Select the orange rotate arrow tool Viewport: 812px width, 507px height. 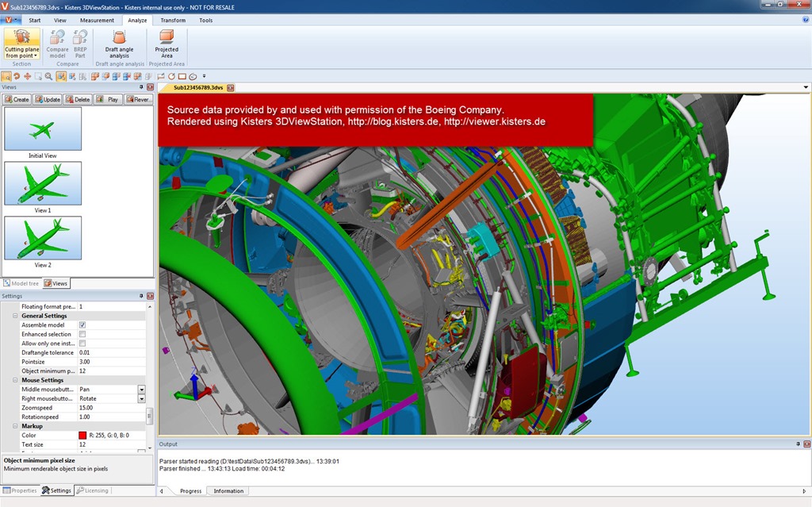pyautogui.click(x=17, y=76)
